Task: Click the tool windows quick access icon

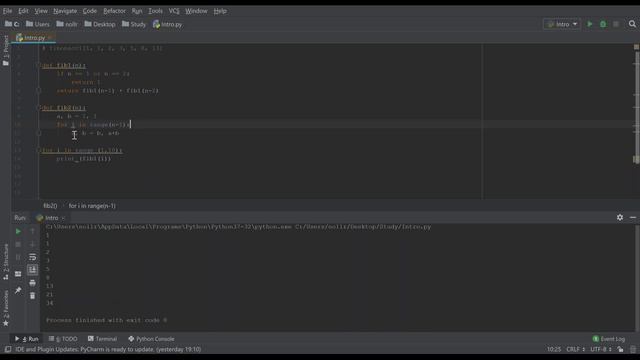Action: coord(7,349)
